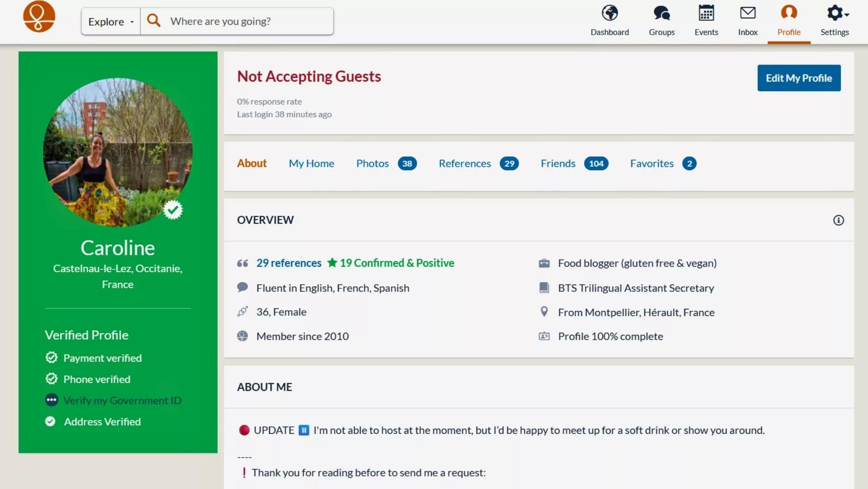Click the Government ID pending dots icon
This screenshot has width=868, height=489.
[x=51, y=400]
